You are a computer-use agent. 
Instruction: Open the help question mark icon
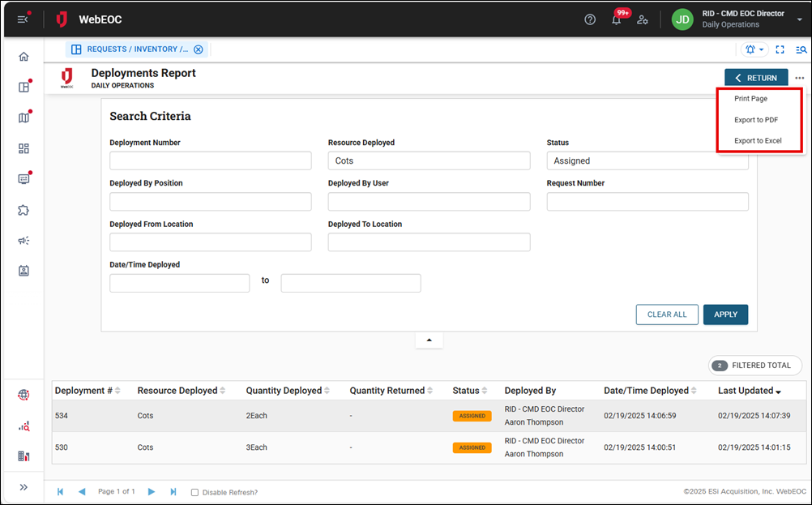(590, 19)
